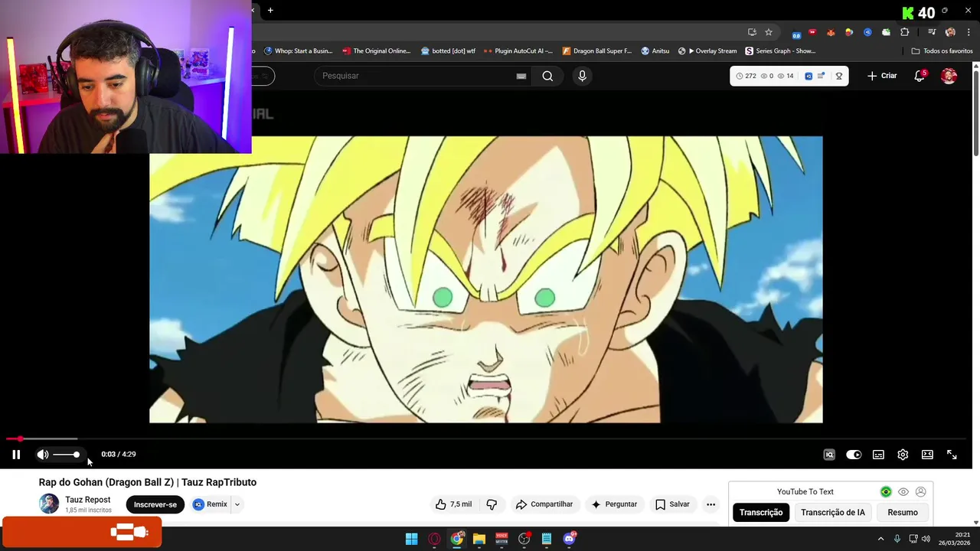Switch player to theater mode

point(927,455)
